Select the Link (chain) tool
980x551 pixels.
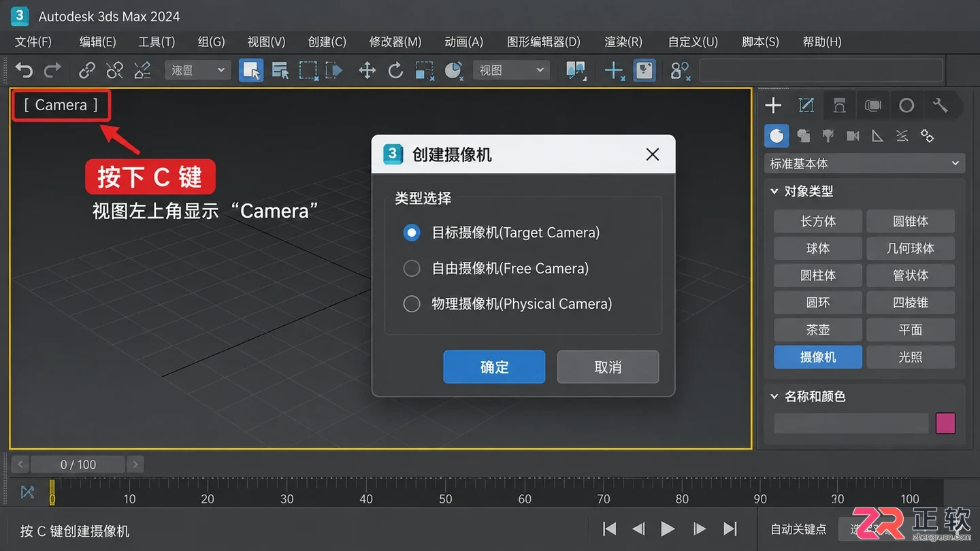click(87, 70)
